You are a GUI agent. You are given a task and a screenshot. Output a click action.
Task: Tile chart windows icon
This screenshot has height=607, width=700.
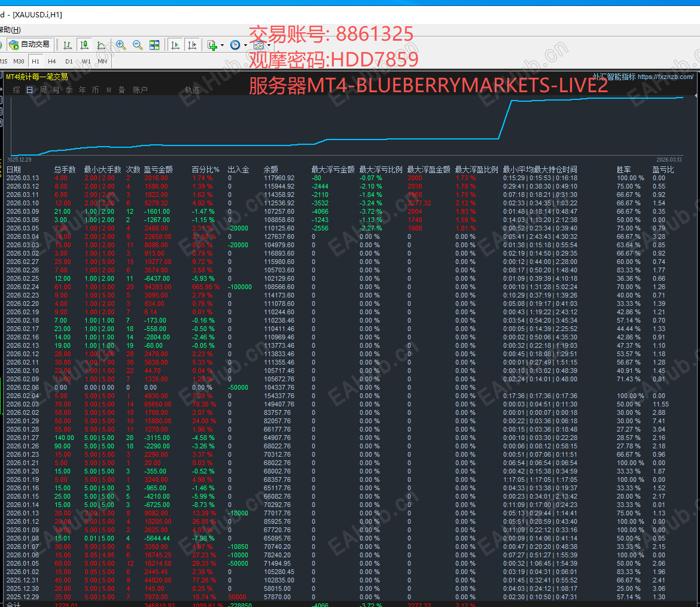154,45
